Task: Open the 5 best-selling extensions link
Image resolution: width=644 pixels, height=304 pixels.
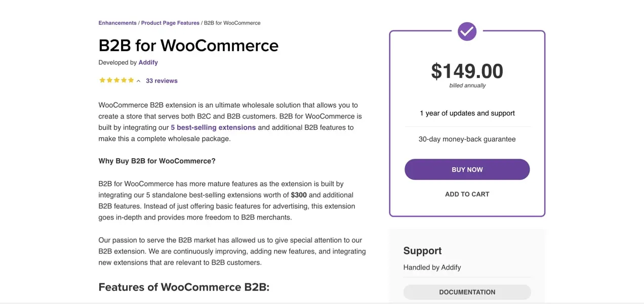Action: (213, 127)
